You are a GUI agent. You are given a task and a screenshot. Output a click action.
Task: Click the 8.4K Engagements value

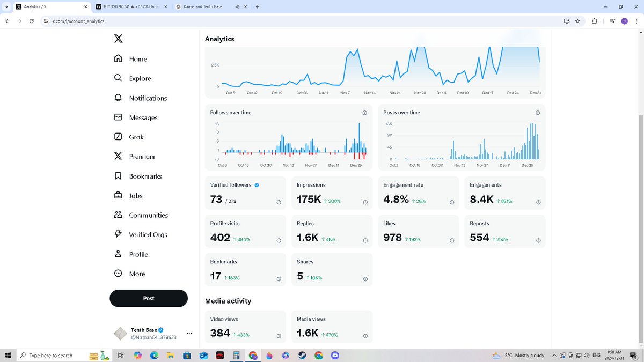(x=481, y=200)
